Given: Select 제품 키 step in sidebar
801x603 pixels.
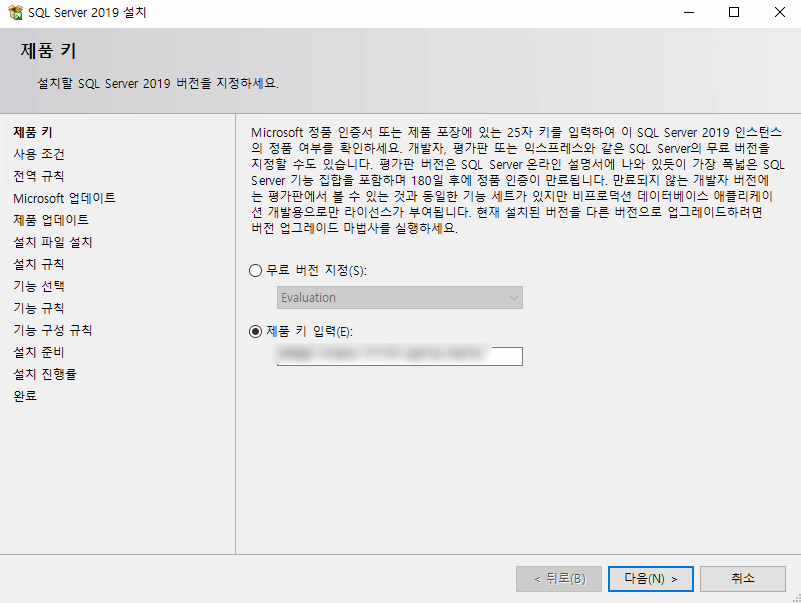Looking at the screenshot, I should coord(33,132).
